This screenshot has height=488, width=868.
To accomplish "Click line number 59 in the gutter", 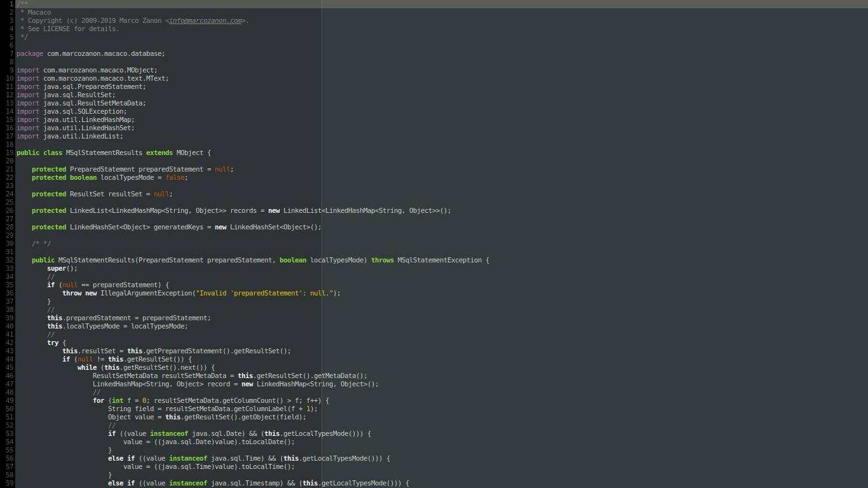I will (10, 483).
